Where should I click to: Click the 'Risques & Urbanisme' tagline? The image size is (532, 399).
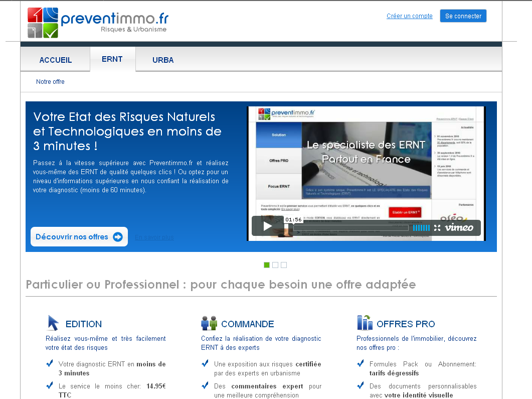point(134,30)
